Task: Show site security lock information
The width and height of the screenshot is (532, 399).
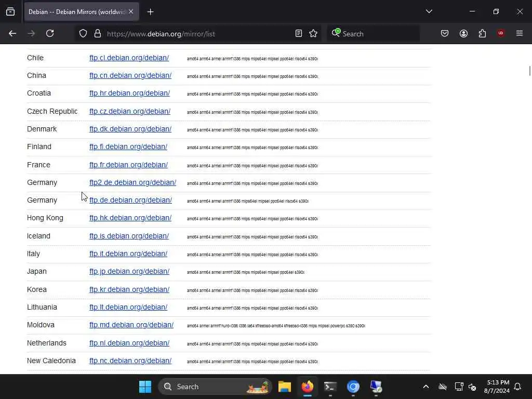Action: tap(98, 34)
